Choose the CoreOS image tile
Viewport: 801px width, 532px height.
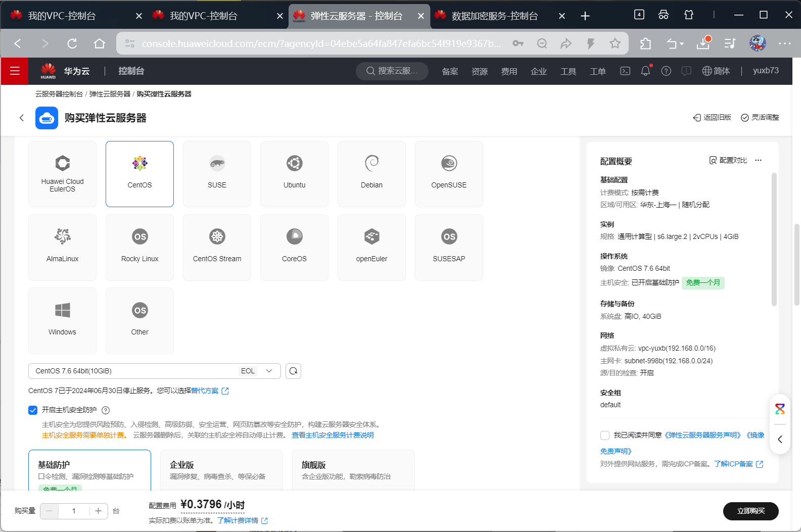point(294,248)
